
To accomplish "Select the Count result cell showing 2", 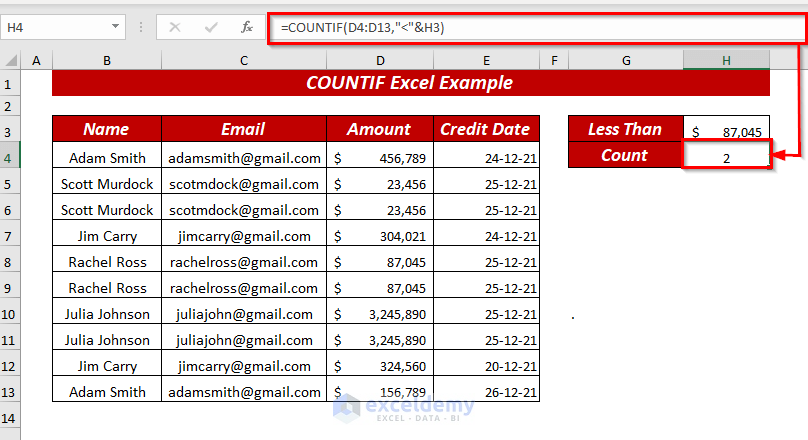I will [x=727, y=155].
